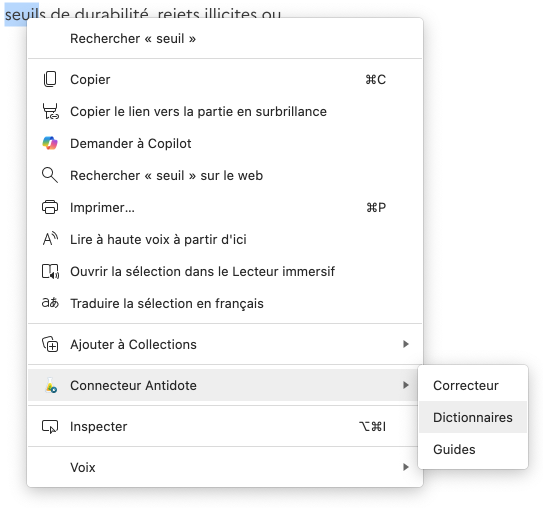Expand the Ajouter à Collections submenu arrow
This screenshot has height=508, width=543.
click(406, 344)
